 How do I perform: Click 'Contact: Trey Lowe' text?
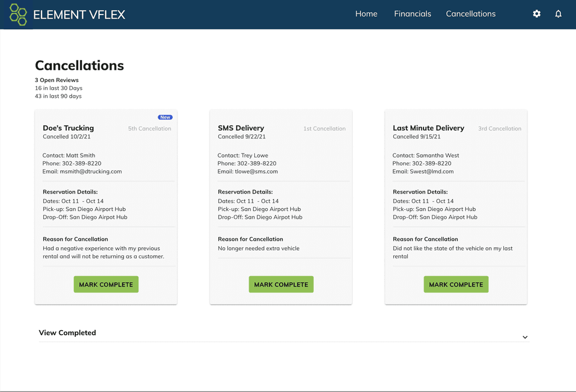point(243,155)
